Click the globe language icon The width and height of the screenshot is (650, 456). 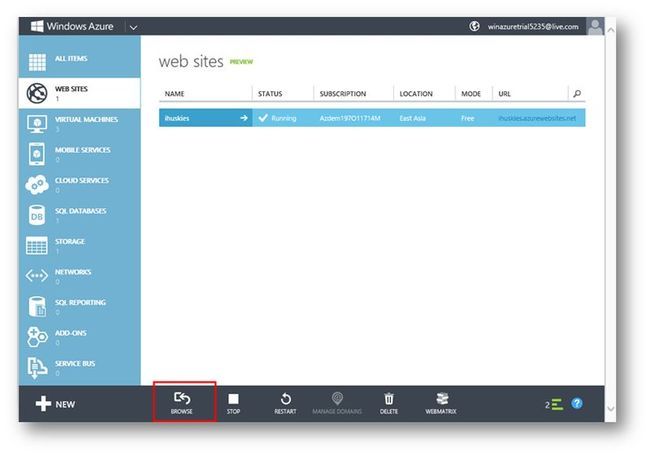point(474,26)
